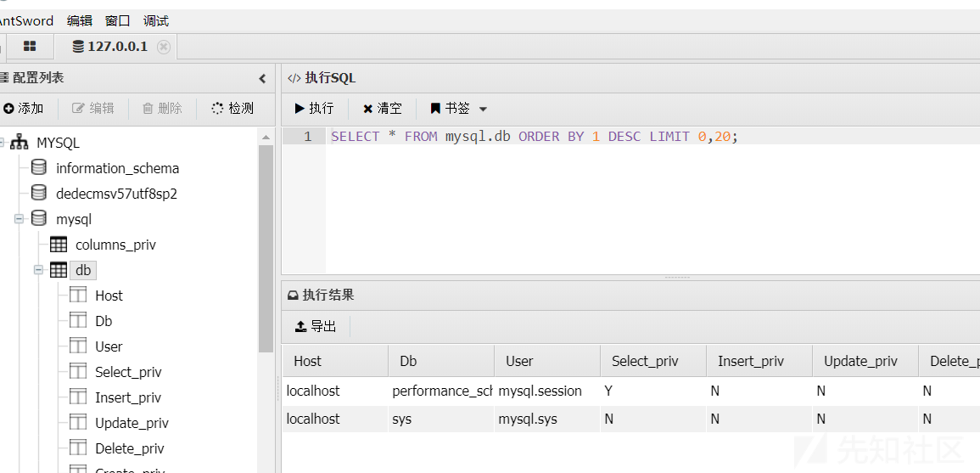The image size is (980, 473).
Task: Select the columns_priv table
Action: point(115,245)
